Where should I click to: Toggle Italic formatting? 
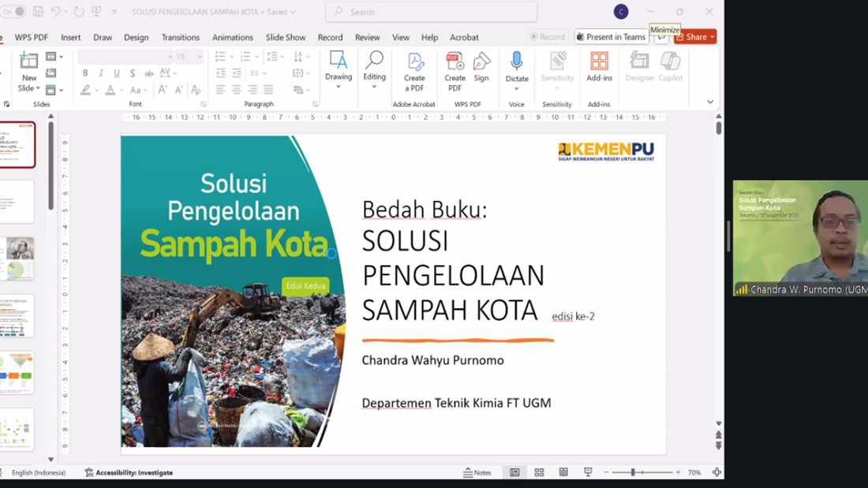[x=101, y=73]
